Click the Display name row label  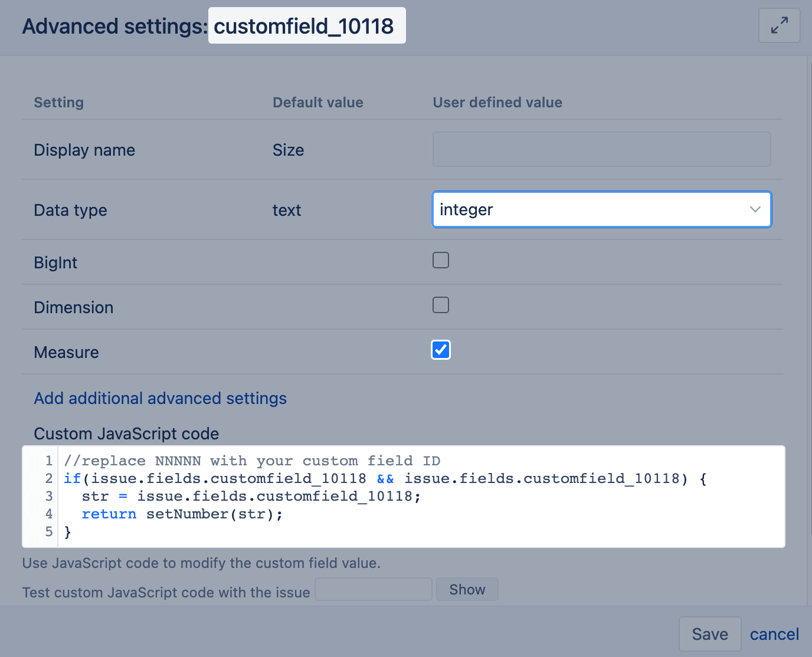point(84,150)
